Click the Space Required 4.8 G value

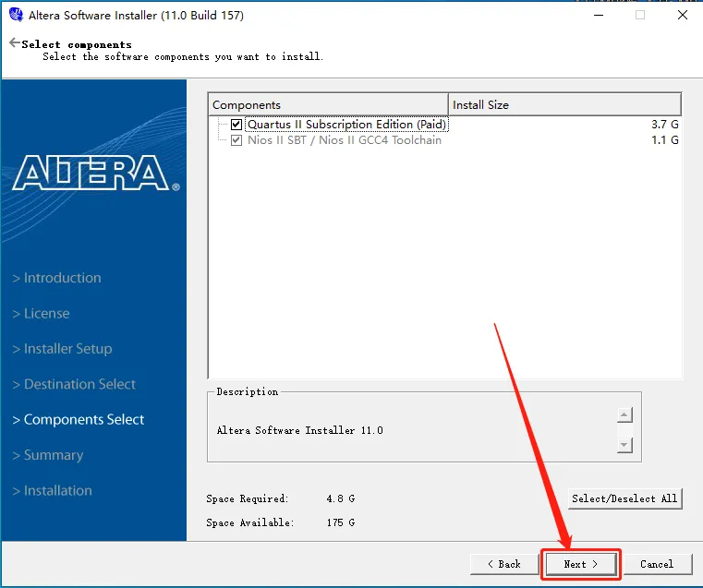click(x=341, y=498)
